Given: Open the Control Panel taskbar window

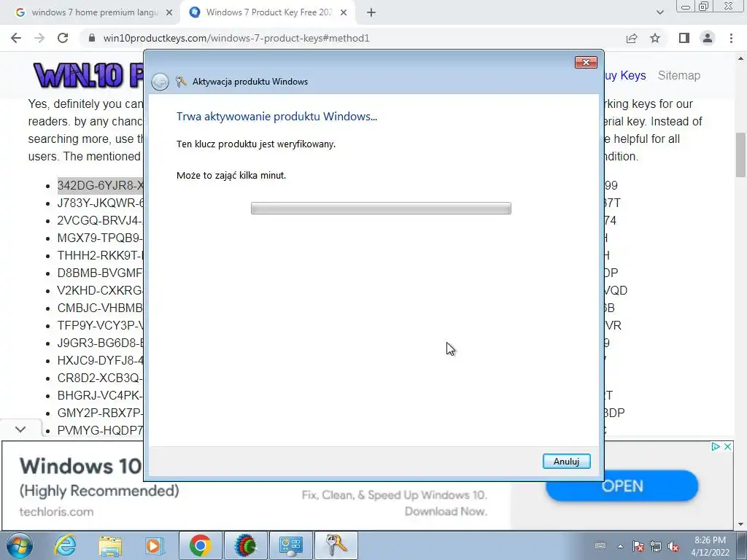Looking at the screenshot, I should [290, 545].
